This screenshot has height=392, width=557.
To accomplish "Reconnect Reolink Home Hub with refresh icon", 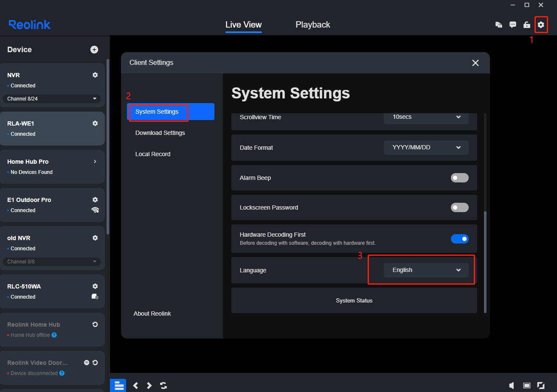I will pyautogui.click(x=95, y=325).
